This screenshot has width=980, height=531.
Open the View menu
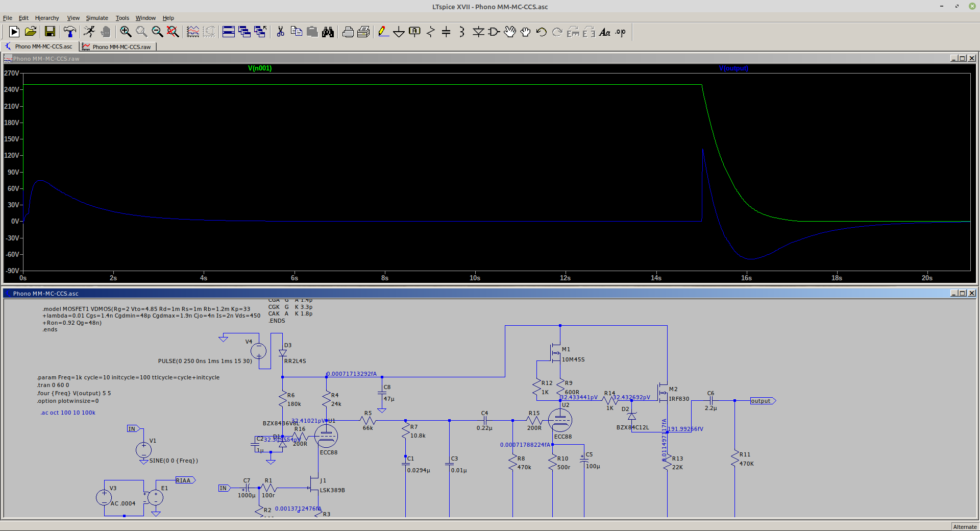click(73, 18)
